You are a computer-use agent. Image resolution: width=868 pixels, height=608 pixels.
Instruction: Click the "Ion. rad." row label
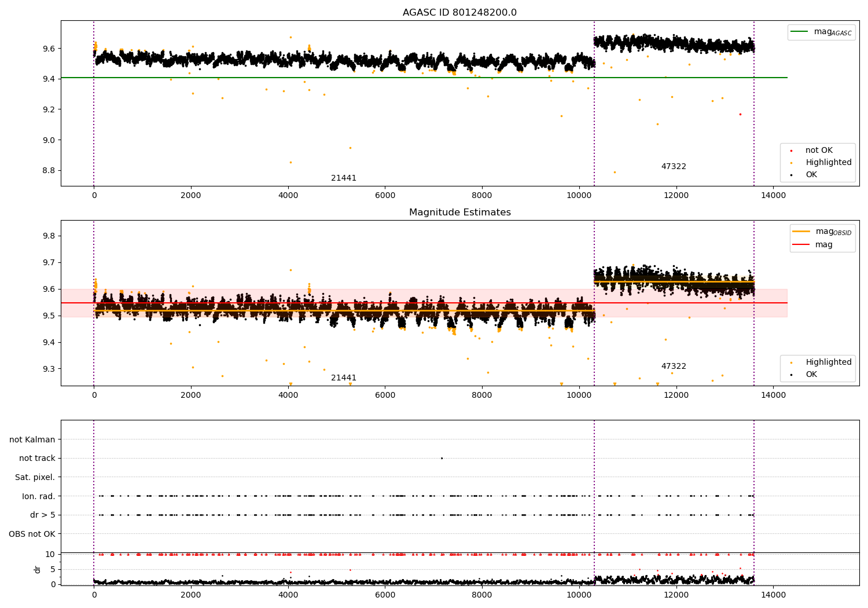coord(39,497)
